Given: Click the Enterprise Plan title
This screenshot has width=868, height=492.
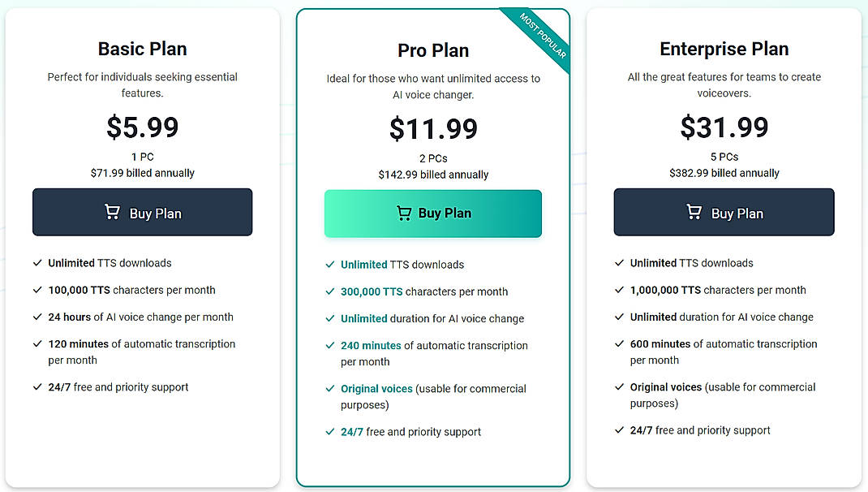Looking at the screenshot, I should (x=724, y=49).
